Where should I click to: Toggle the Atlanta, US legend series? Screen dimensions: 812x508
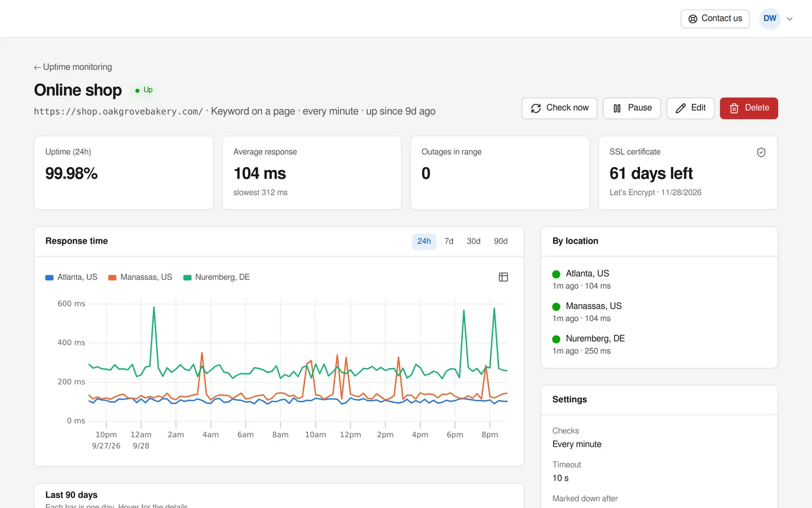point(71,277)
